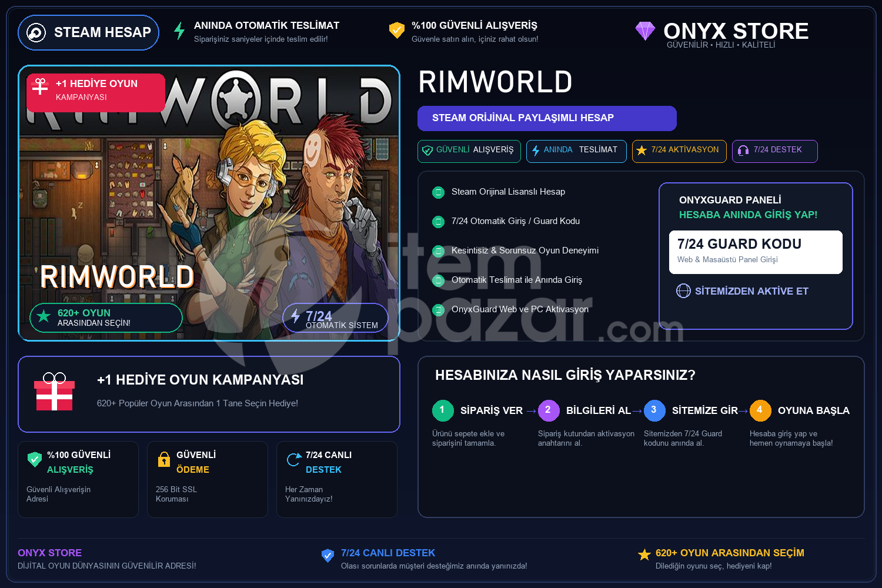The width and height of the screenshot is (882, 588).
Task: Click HESABA ANINDA GİRİŞ YAP! text
Action: (x=749, y=215)
